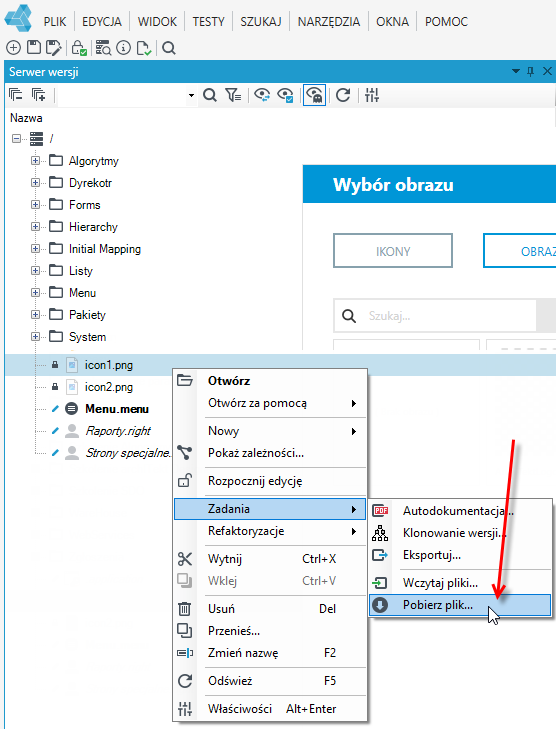Expand the Pakiety folder
Image resolution: width=556 pixels, height=729 pixels.
35,315
